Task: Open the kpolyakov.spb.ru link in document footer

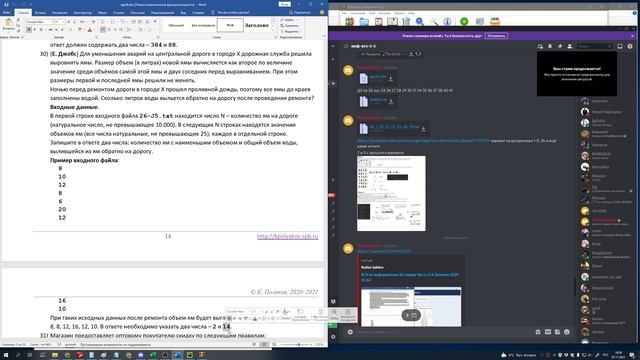Action: click(287, 236)
